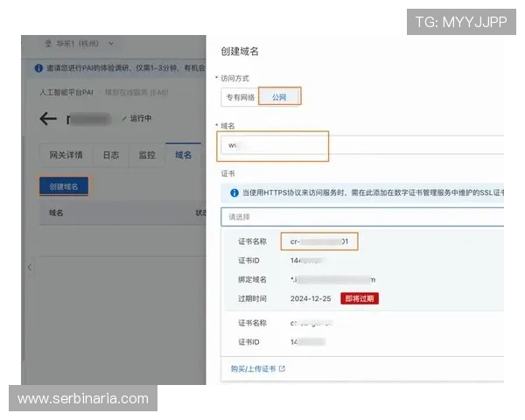The image size is (525, 420).
Task: Click the region location icon beside 华东1
Action: (x=48, y=44)
